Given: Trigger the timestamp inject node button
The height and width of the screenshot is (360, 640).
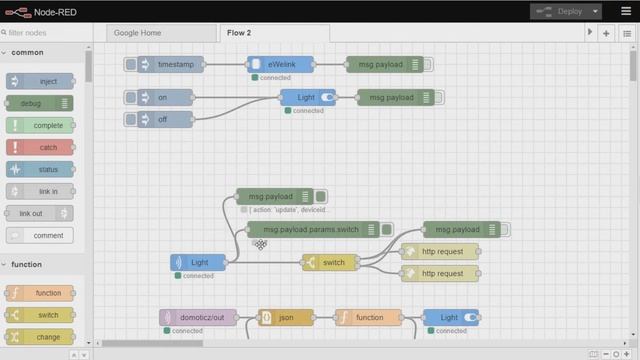Looking at the screenshot, I should coord(131,64).
